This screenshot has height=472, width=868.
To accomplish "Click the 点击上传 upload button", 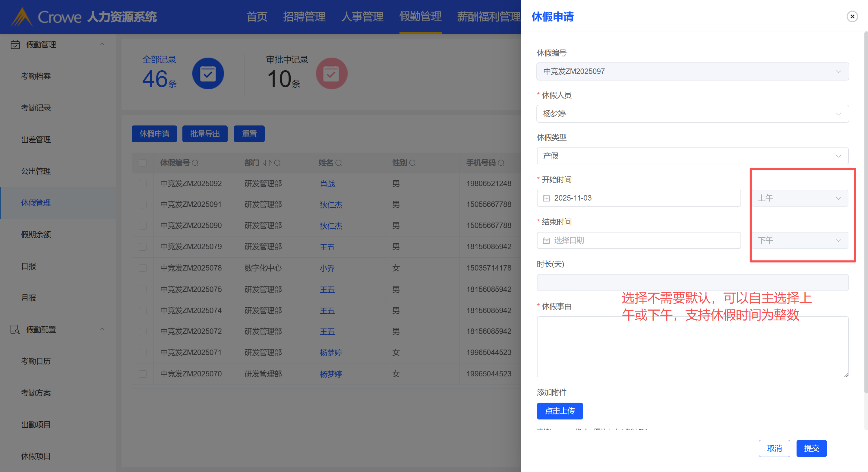I will (x=559, y=411).
